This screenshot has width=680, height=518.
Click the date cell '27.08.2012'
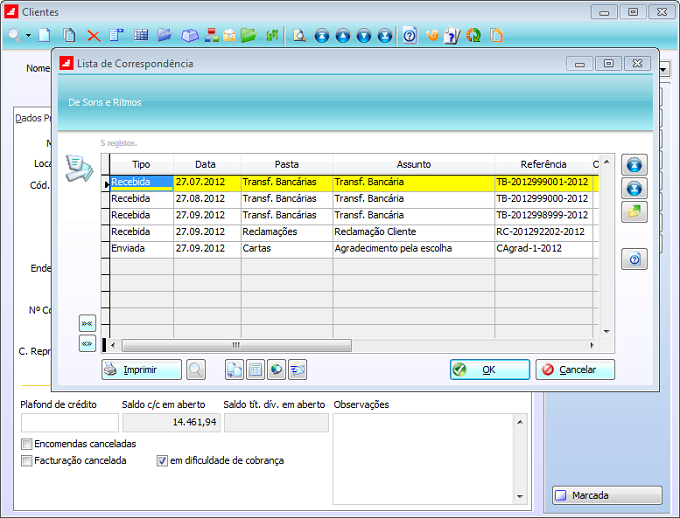[x=207, y=199]
